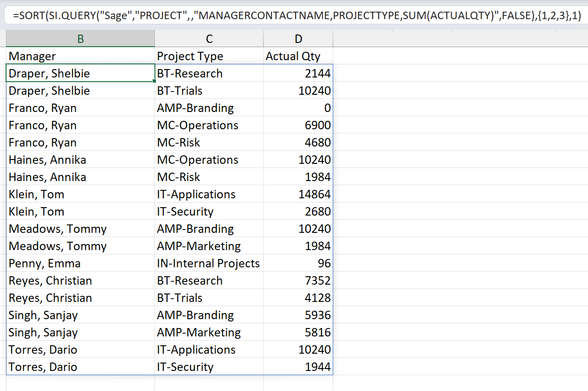Click AMP-Branding cell in Singh, Sanjay row
The image size is (588, 391).
[209, 315]
